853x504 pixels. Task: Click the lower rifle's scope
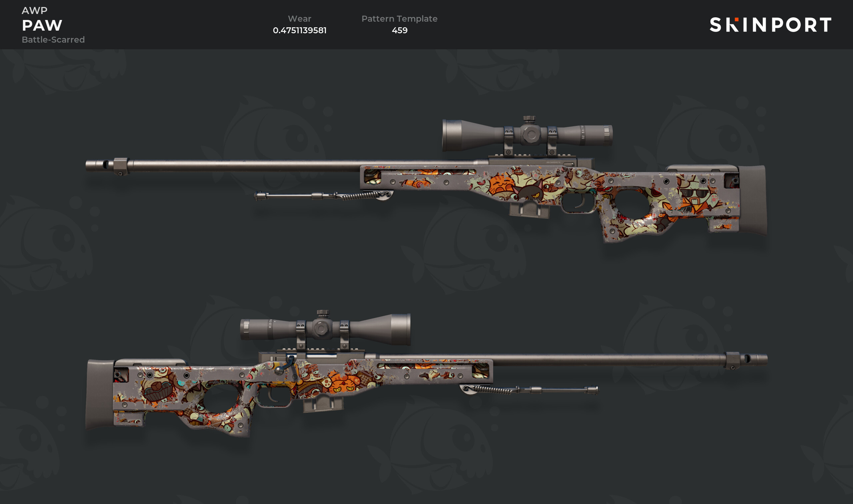click(x=325, y=329)
